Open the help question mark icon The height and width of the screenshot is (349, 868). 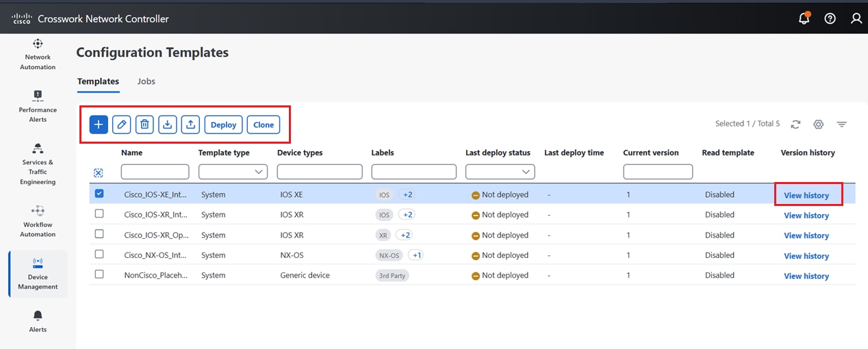830,18
